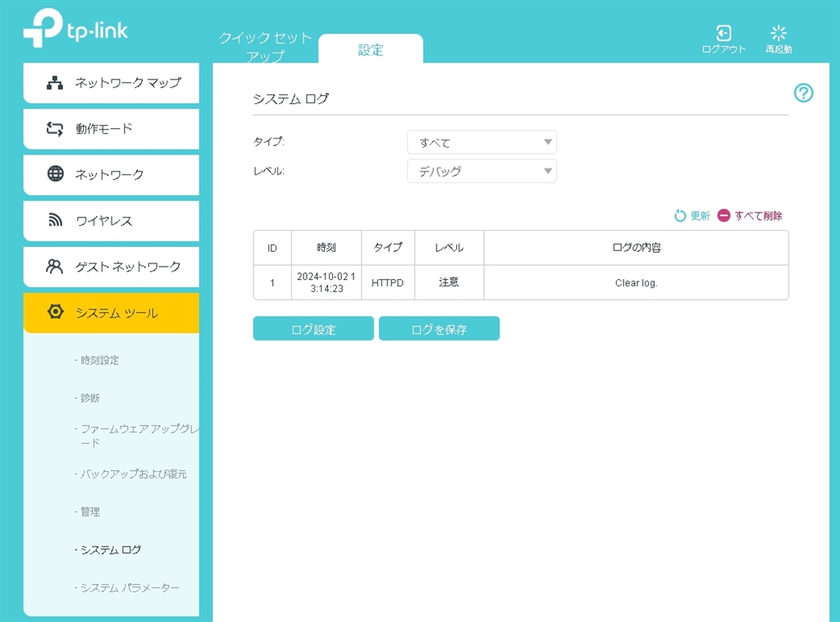Open 動作モード menu

[x=112, y=129]
